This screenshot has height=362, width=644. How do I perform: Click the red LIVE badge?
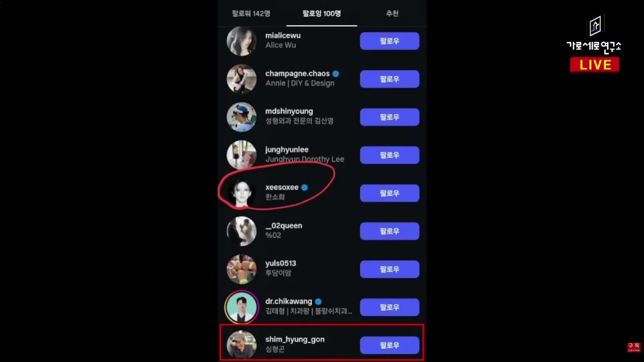tap(595, 65)
